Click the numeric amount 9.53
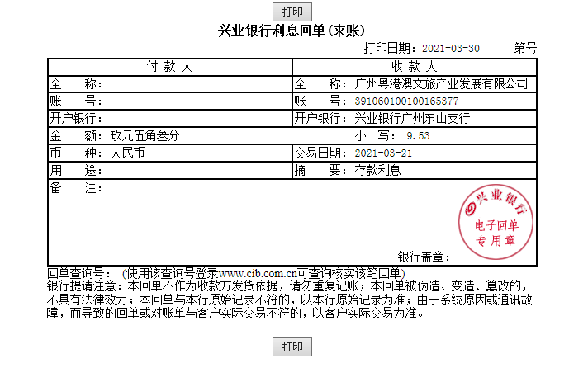 [418, 135]
